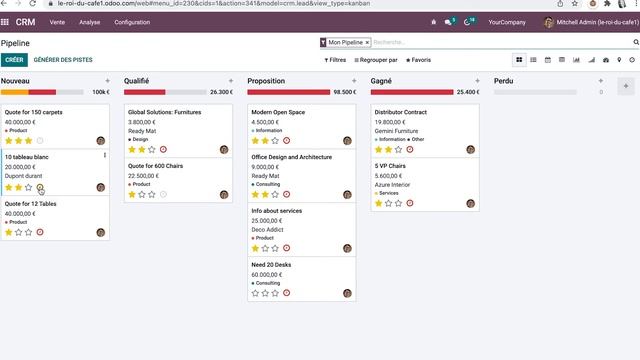Viewport: 640px width, 360px height.
Task: Open the Distributor Contract card
Action: 425,131
